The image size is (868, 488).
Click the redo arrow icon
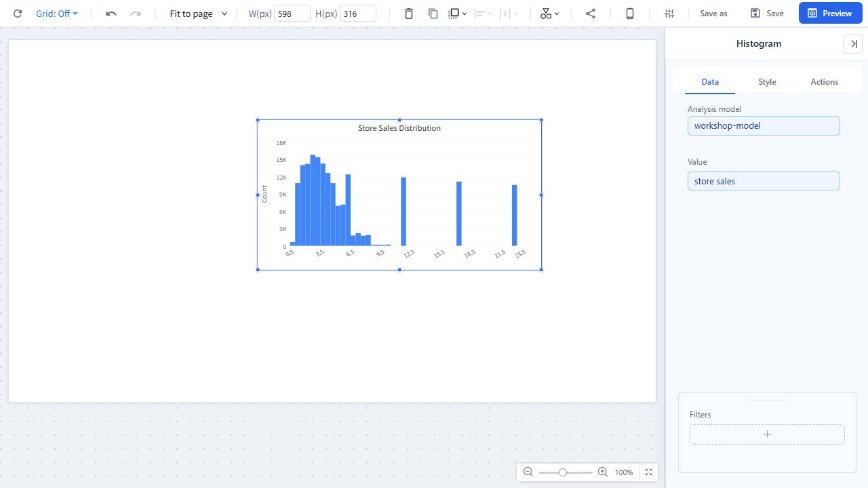tap(136, 14)
